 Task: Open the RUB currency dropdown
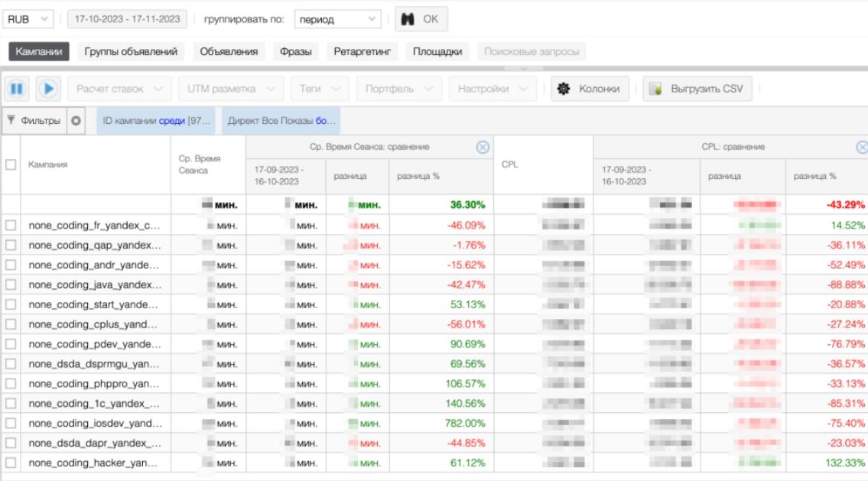pos(28,19)
